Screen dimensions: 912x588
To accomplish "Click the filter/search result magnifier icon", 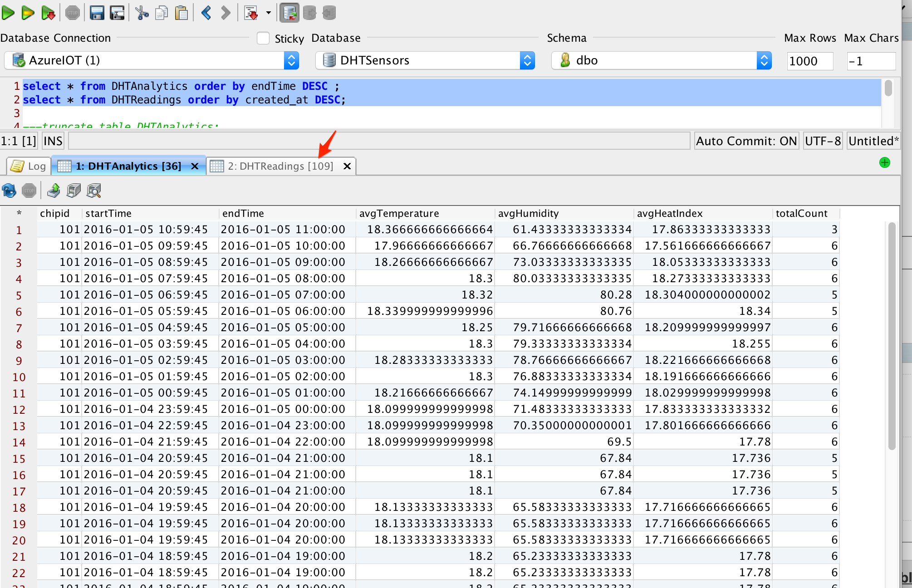I will point(93,191).
